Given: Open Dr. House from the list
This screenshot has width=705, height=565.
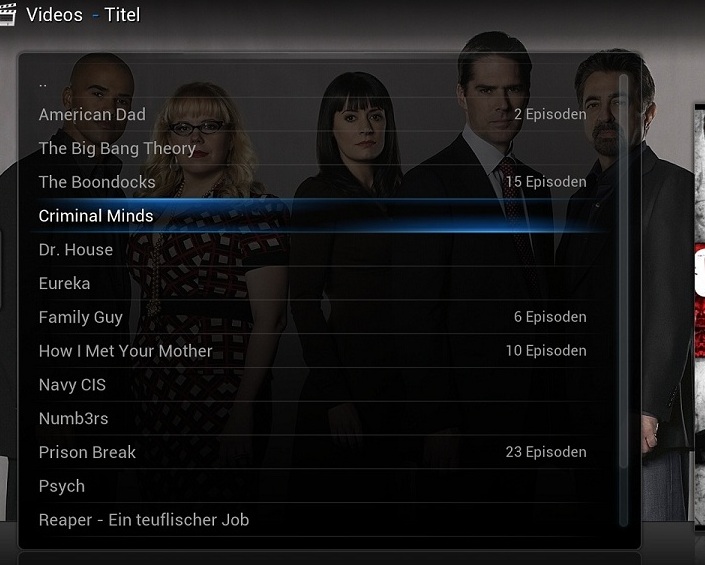Looking at the screenshot, I should coord(317,249).
